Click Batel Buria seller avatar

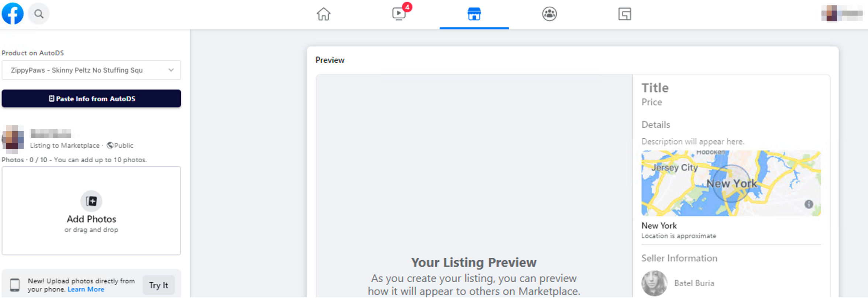click(x=654, y=283)
